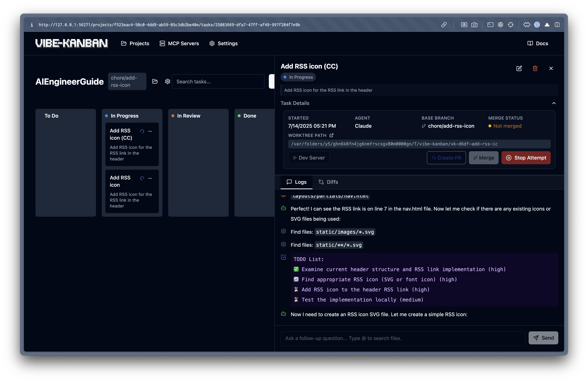Open the Add RSS icon (CC) task card
This screenshot has width=588, height=382.
[x=132, y=144]
